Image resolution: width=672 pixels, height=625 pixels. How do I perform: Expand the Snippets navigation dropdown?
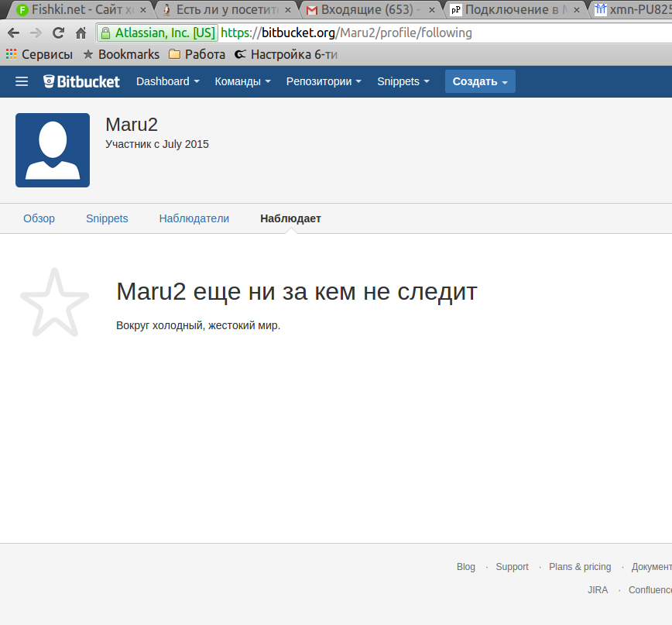pos(403,81)
